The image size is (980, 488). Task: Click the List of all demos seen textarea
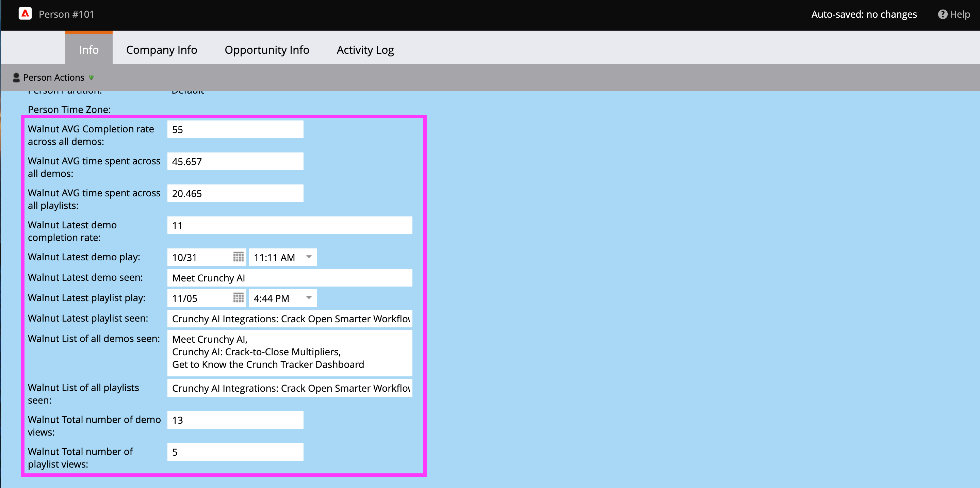289,353
